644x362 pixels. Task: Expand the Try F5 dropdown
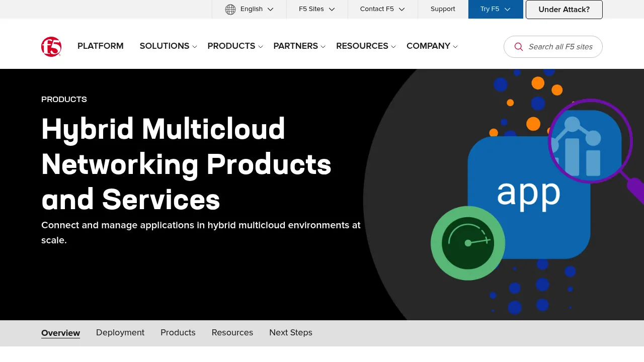[x=496, y=9]
